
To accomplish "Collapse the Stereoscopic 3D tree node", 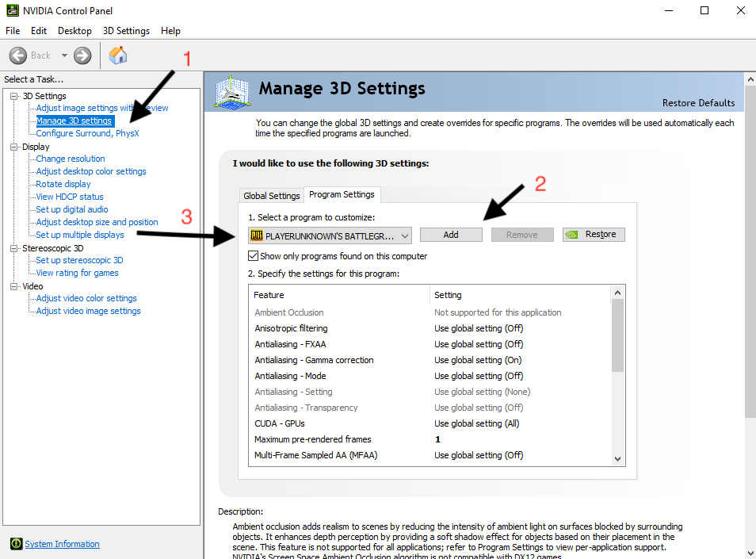I will coord(13,248).
